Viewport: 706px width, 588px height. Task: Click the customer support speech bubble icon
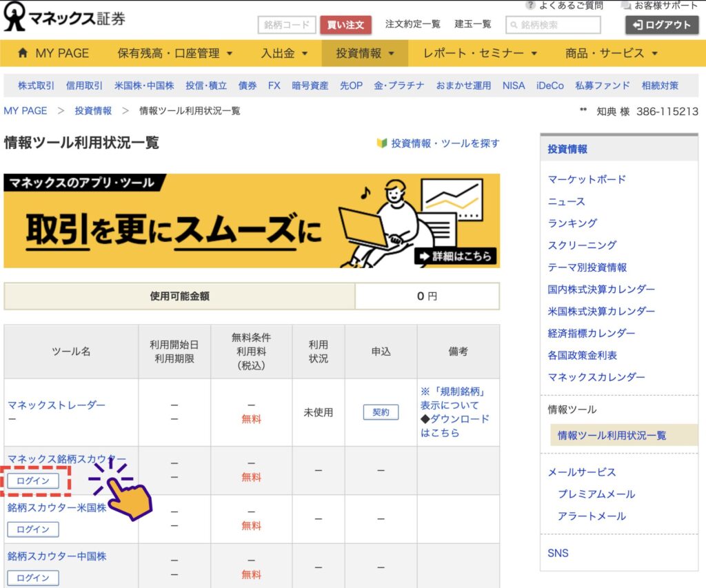click(625, 6)
